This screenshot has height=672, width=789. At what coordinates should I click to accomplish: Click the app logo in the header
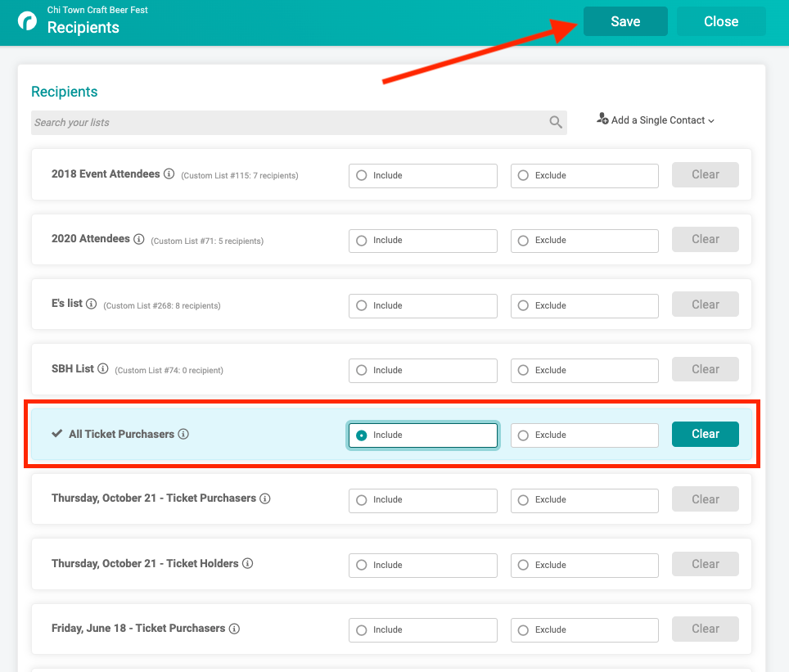coord(27,21)
